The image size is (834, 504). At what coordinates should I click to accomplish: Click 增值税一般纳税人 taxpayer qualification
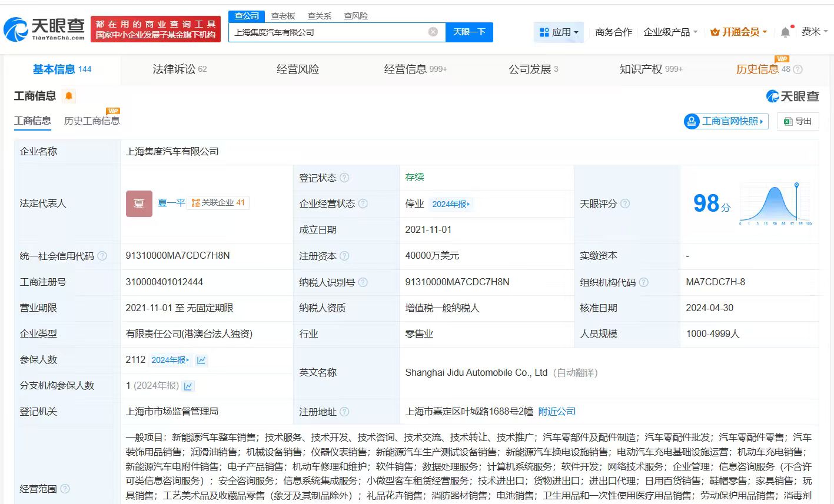[x=442, y=308]
